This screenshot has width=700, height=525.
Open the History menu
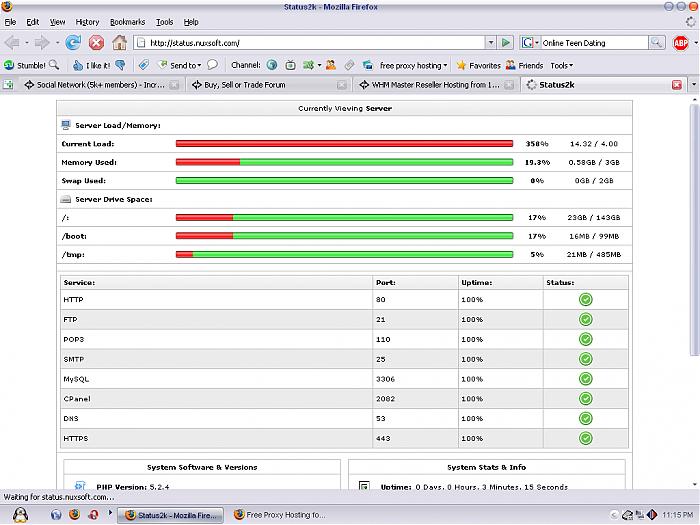pyautogui.click(x=87, y=21)
